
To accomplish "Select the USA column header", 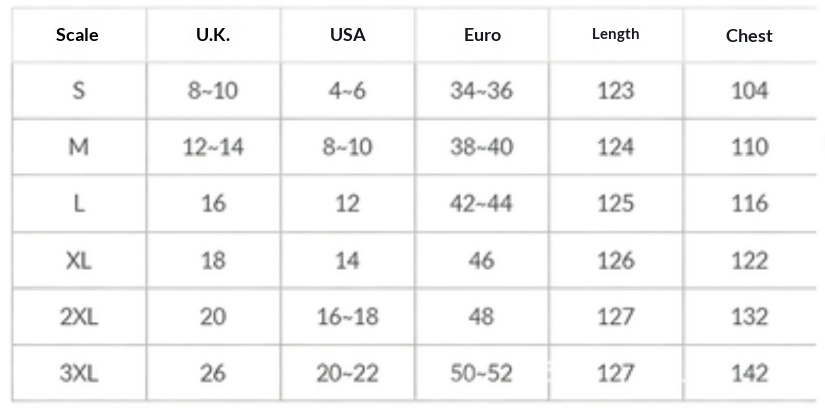I will 347,35.
